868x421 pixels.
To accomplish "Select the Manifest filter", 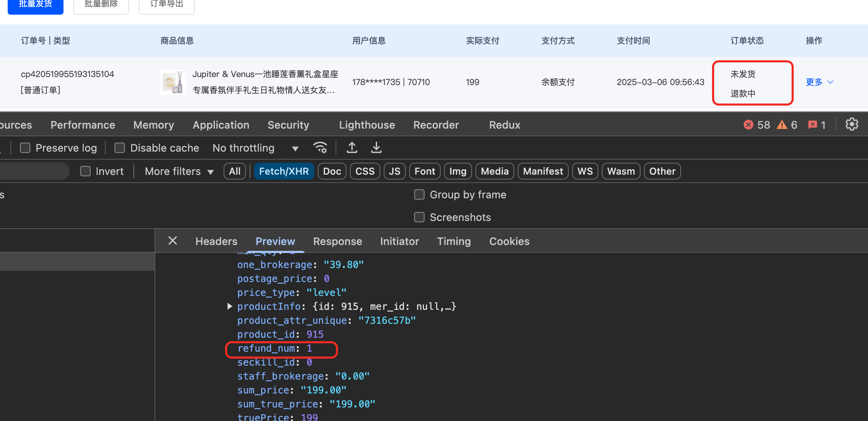I will click(543, 171).
